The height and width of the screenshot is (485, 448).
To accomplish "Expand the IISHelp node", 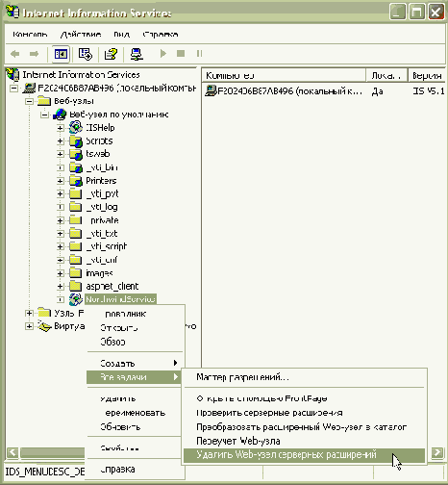I will tap(61, 128).
